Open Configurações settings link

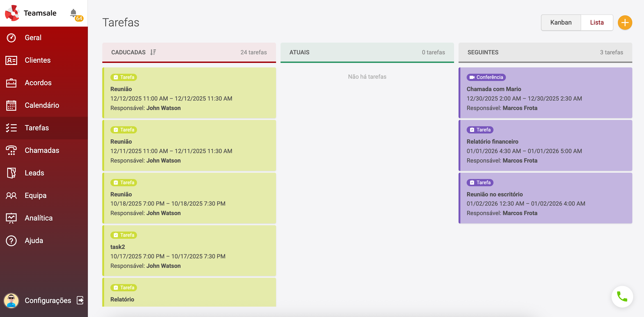(x=48, y=300)
